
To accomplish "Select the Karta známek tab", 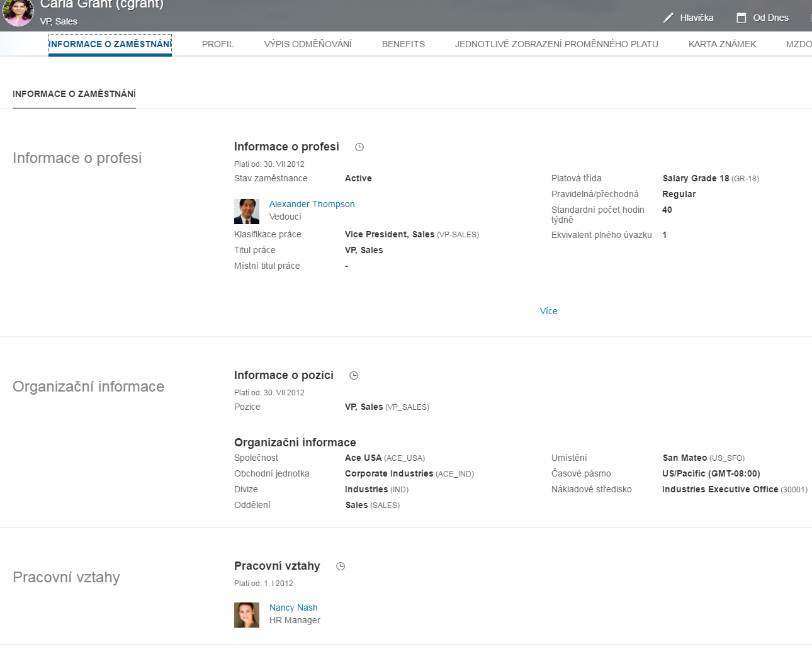I will [x=722, y=44].
